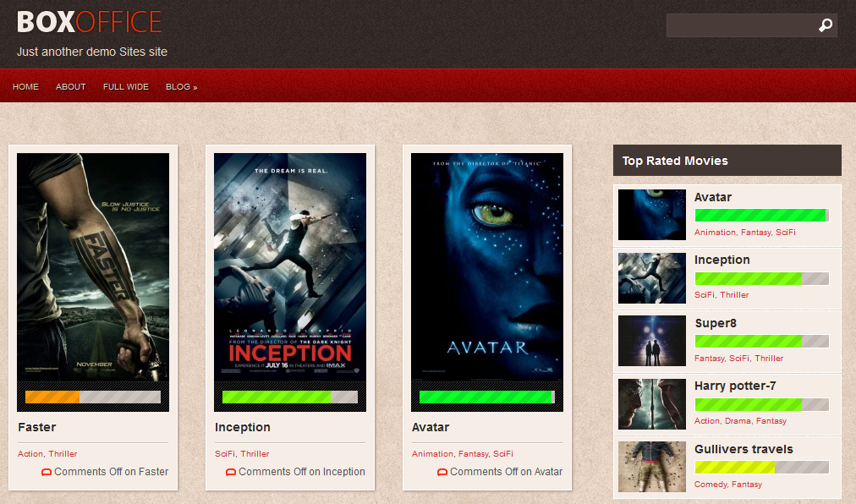The image size is (856, 504).
Task: Select the Animation tag under the Avatar card
Action: (x=432, y=454)
